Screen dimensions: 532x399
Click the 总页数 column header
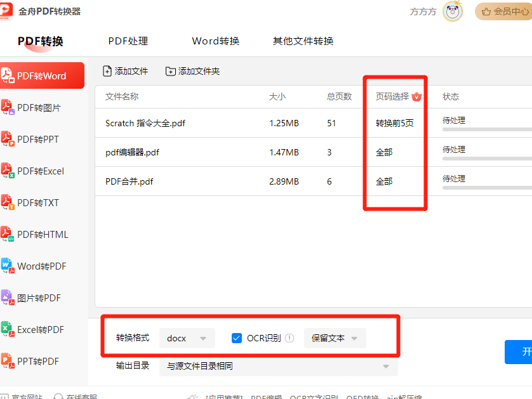339,96
